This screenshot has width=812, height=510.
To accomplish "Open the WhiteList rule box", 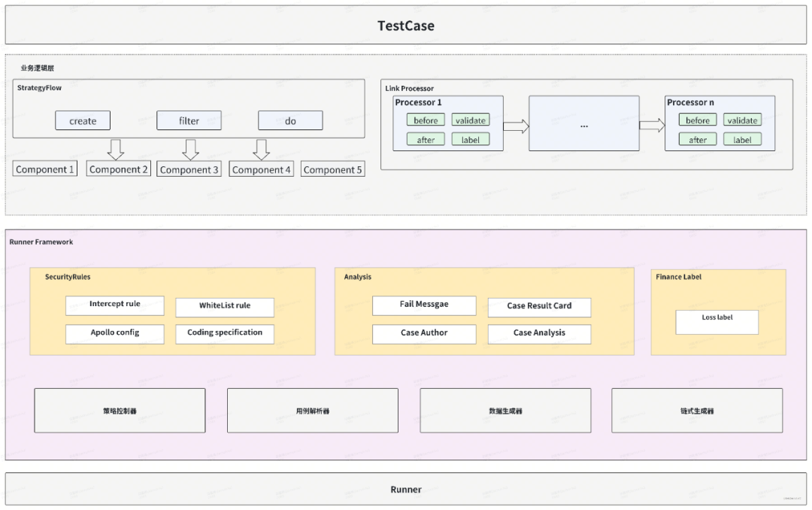I will 225,307.
